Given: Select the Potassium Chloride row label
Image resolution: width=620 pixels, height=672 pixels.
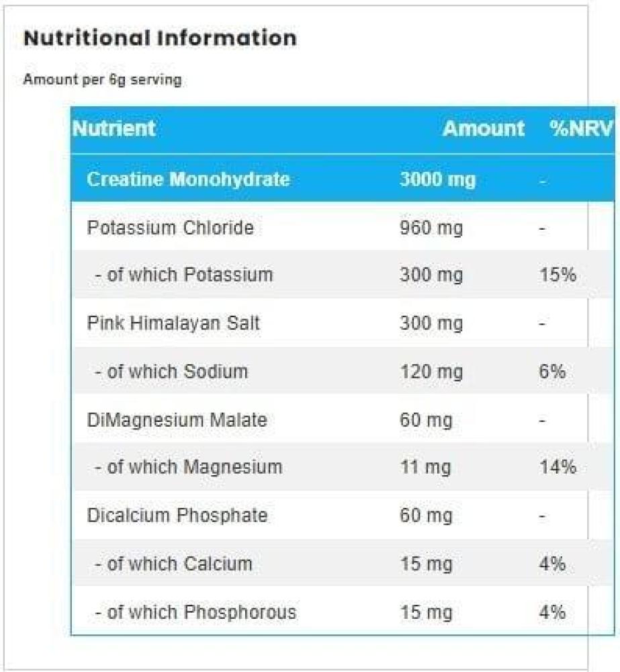Looking at the screenshot, I should coord(170,227).
